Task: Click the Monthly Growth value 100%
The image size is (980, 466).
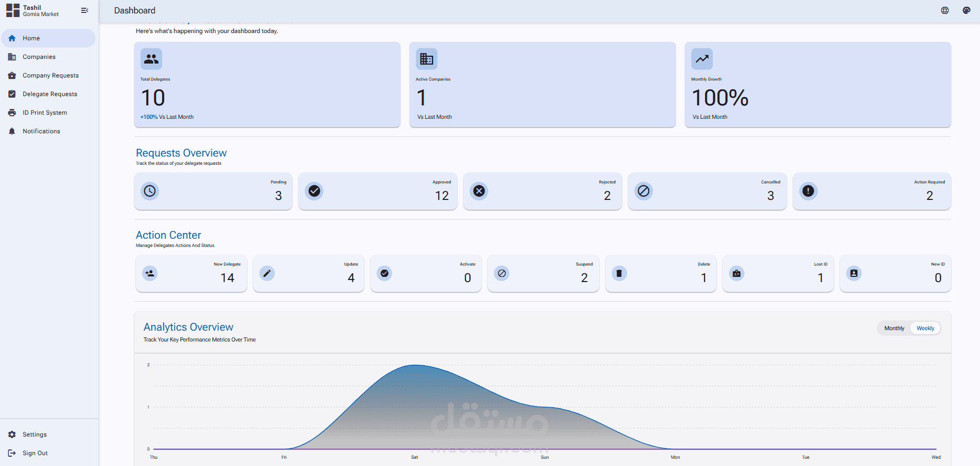Action: pos(720,98)
